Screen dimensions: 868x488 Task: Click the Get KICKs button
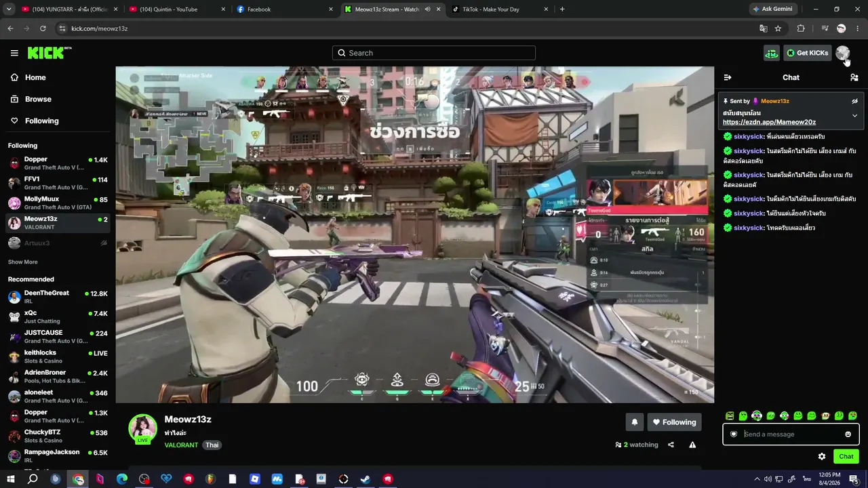(807, 53)
